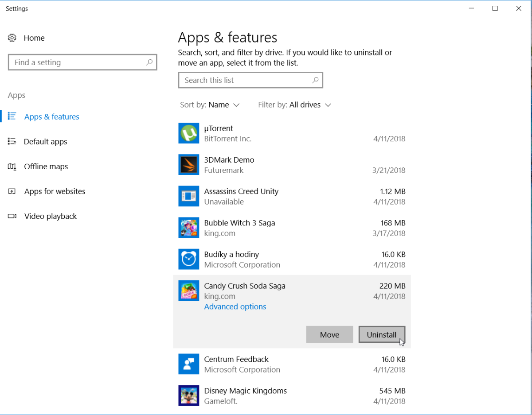Viewport: 532px width, 415px height.
Task: Switch to Video playback settings
Action: tap(50, 216)
